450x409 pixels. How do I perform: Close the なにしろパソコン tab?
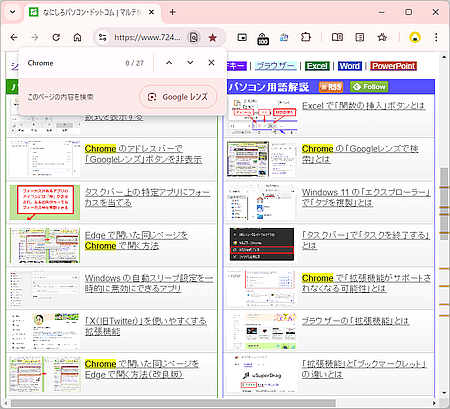pyautogui.click(x=151, y=12)
